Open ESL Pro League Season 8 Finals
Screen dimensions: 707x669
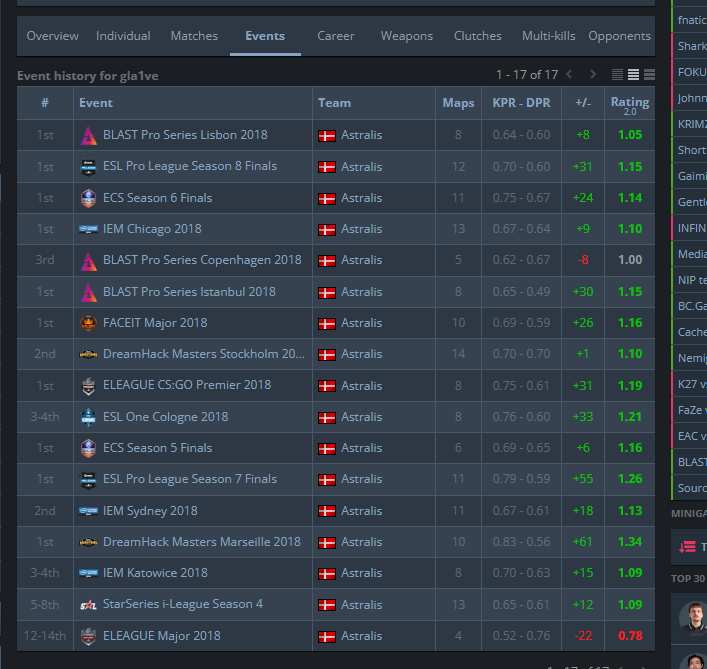[190, 166]
